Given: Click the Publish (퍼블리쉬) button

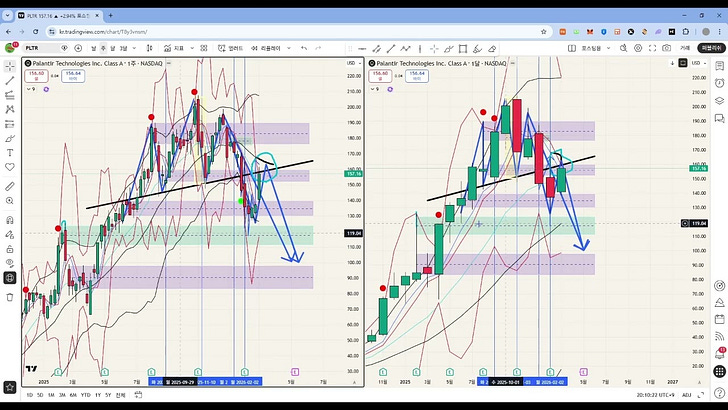Looking at the screenshot, I should [711, 48].
